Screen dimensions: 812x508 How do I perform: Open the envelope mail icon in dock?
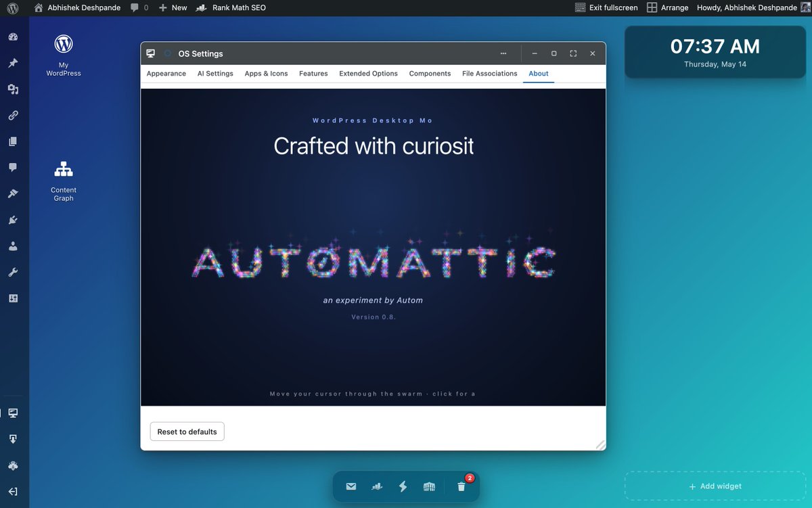[x=351, y=486]
